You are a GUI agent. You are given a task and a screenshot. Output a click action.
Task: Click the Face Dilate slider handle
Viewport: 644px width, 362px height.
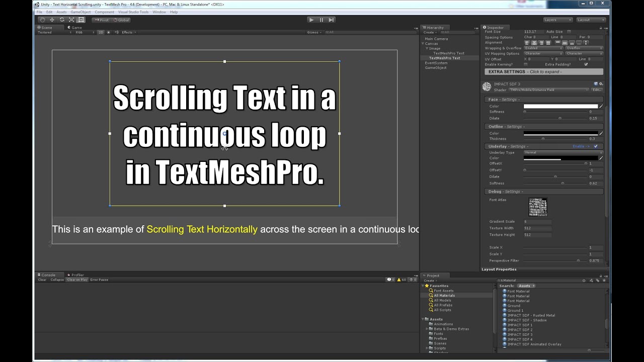[x=560, y=118]
